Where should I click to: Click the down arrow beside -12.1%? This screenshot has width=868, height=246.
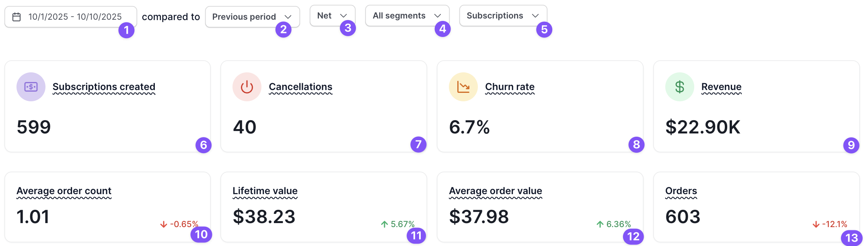[x=816, y=224]
